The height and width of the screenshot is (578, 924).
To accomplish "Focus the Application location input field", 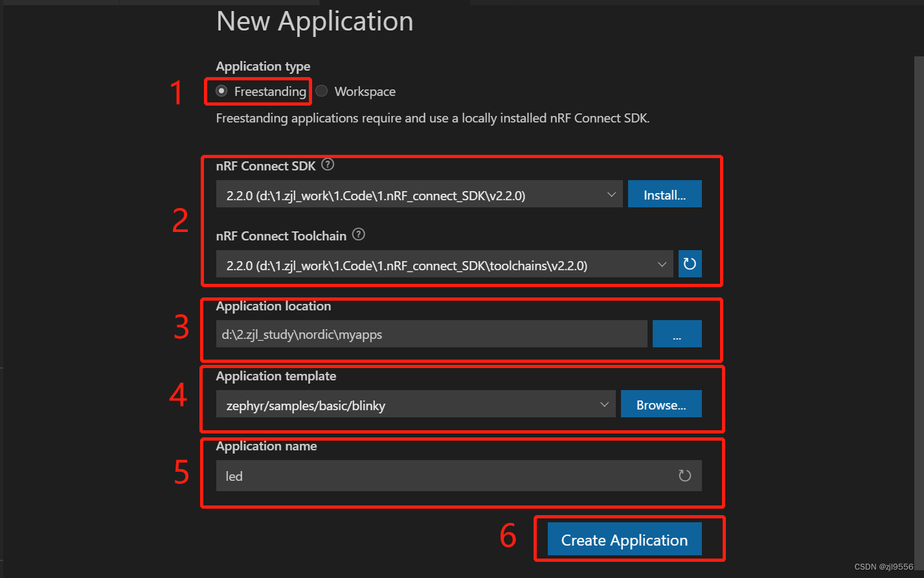I will click(x=432, y=334).
